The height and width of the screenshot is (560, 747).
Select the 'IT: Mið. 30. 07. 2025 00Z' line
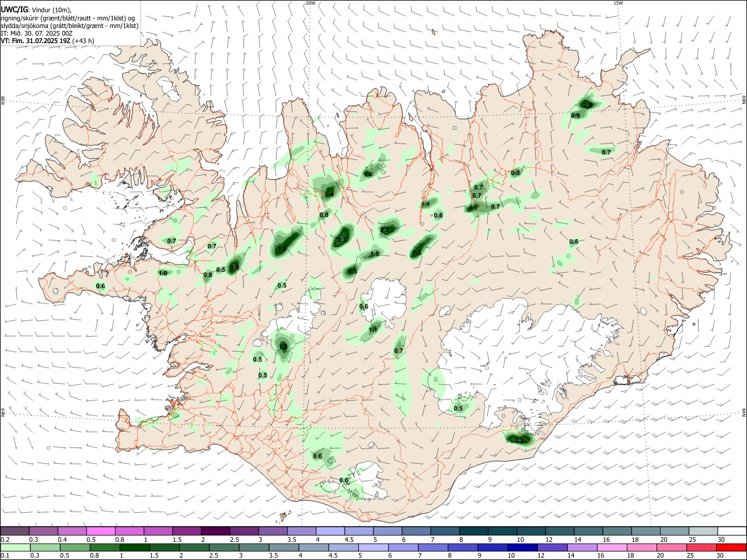pyautogui.click(x=37, y=33)
